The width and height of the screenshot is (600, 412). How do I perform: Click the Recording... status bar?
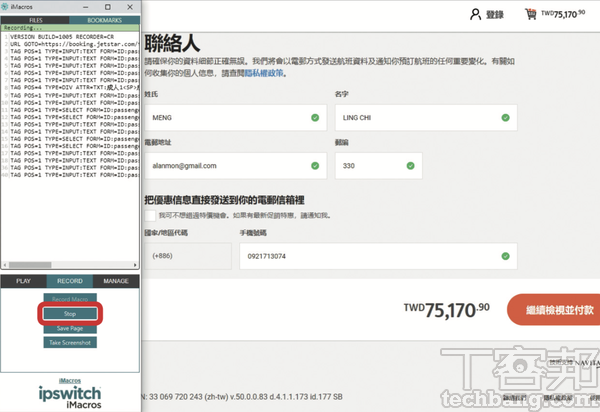[70, 28]
